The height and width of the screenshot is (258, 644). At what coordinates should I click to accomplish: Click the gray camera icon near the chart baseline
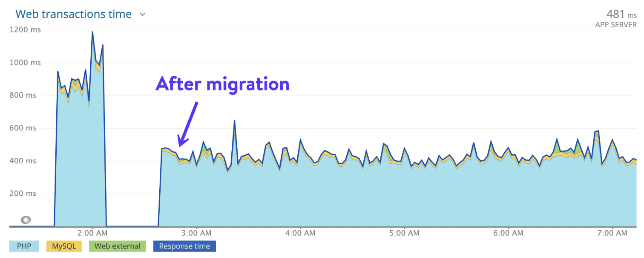click(x=26, y=220)
